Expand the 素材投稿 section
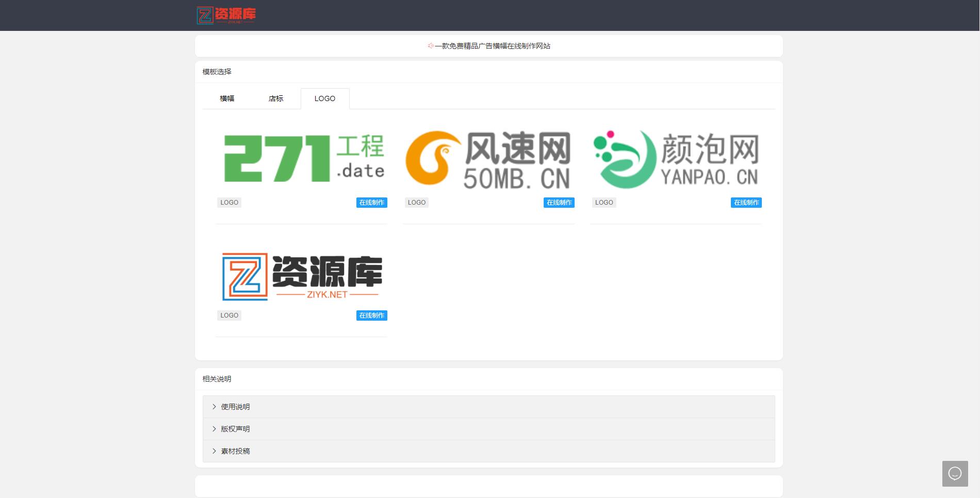This screenshot has height=498, width=980. click(489, 451)
